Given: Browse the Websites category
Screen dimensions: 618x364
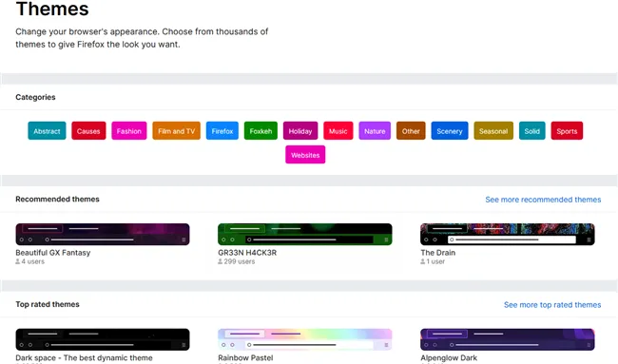Looking at the screenshot, I should tap(305, 155).
